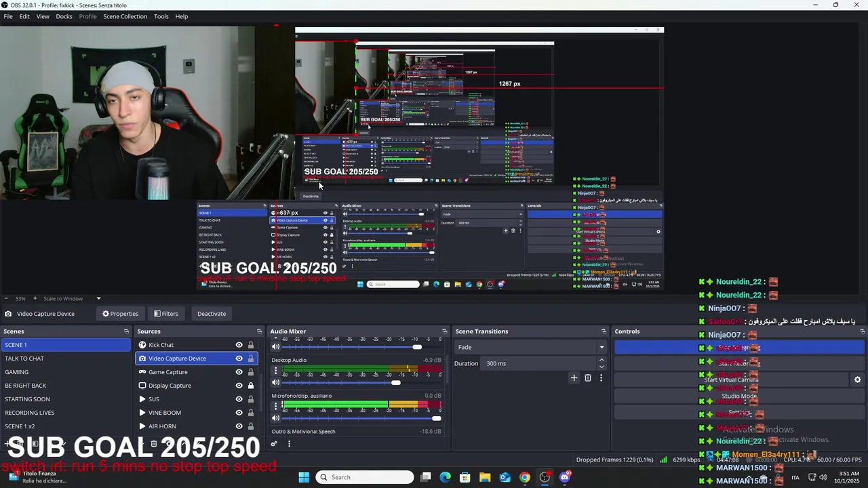Open Virtual Camera settings gear icon
Viewport: 868px width, 488px height.
pyautogui.click(x=857, y=380)
